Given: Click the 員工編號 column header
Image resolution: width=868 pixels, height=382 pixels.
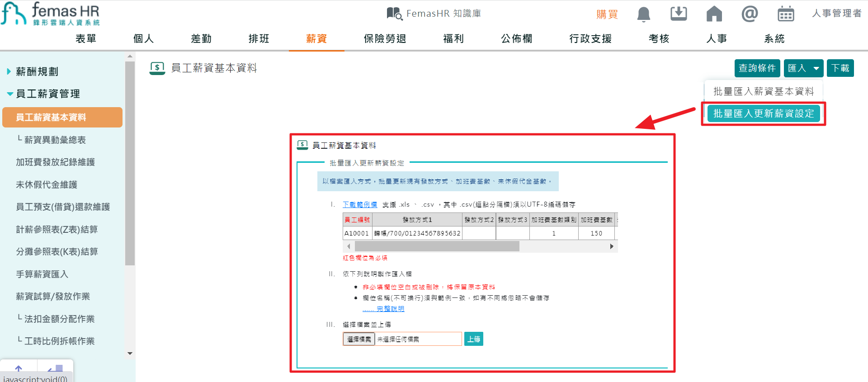Looking at the screenshot, I should pos(357,220).
